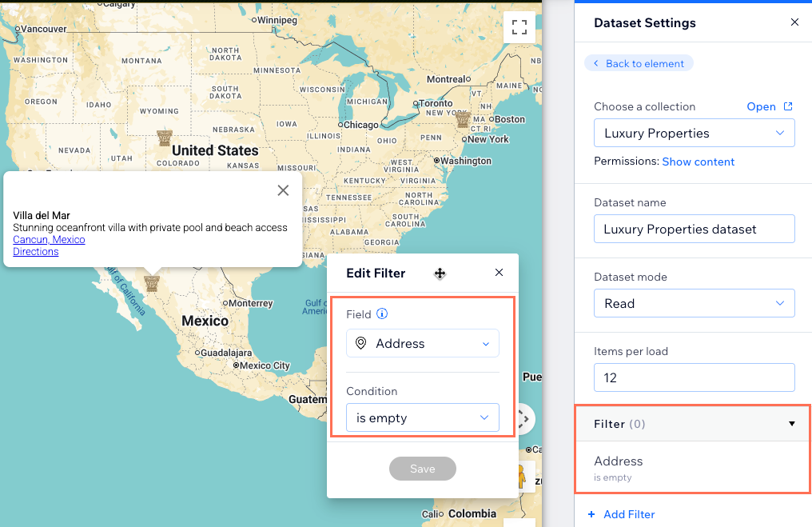Open the Directions link in popup
Screen dimensions: 812x527
pyautogui.click(x=36, y=252)
